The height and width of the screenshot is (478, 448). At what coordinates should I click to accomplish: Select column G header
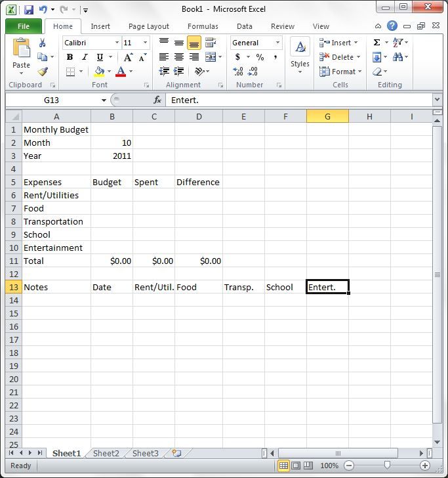[327, 116]
